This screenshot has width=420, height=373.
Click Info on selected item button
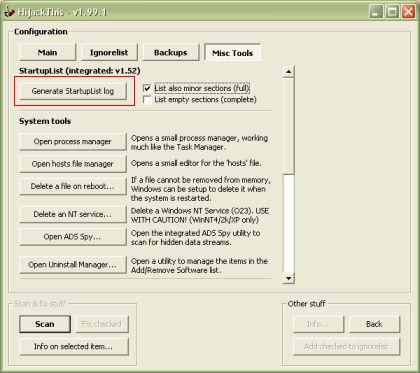click(x=74, y=347)
